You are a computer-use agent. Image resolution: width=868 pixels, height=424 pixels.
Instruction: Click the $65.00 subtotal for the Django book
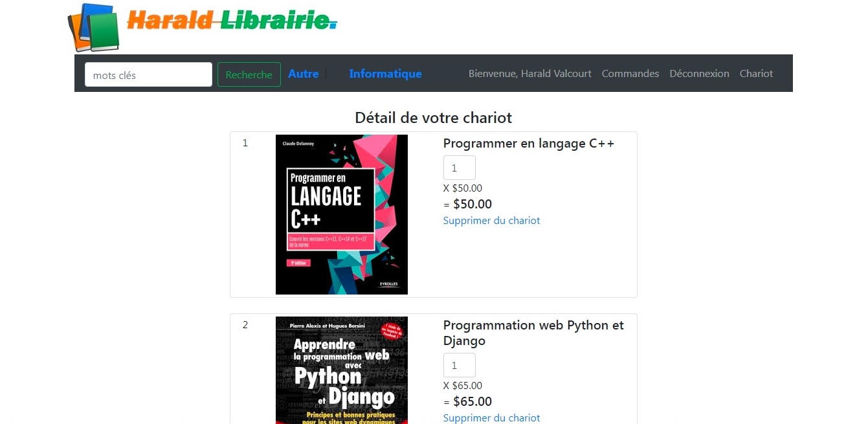(472, 401)
